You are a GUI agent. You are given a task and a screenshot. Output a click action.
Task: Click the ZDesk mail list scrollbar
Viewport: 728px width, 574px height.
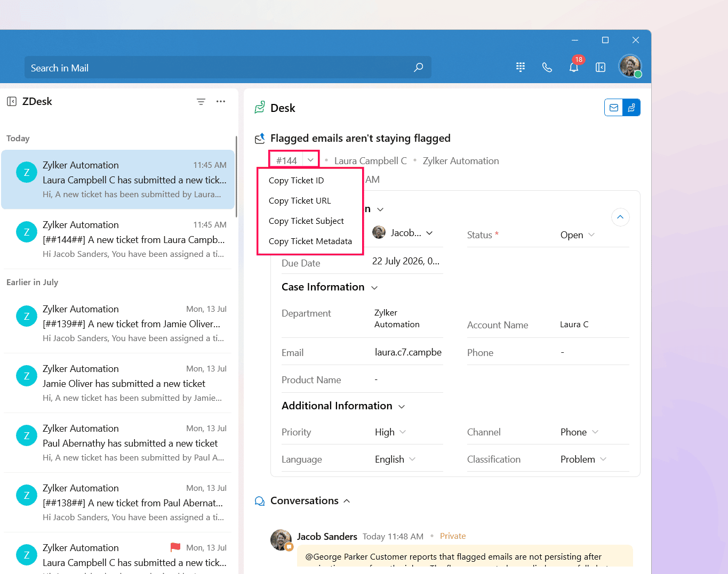click(x=236, y=176)
